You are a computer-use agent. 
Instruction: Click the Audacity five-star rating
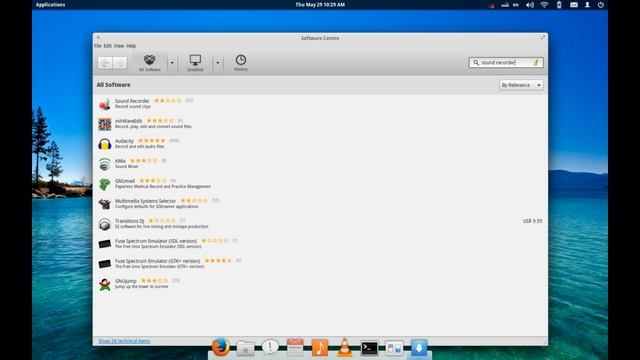click(x=151, y=141)
